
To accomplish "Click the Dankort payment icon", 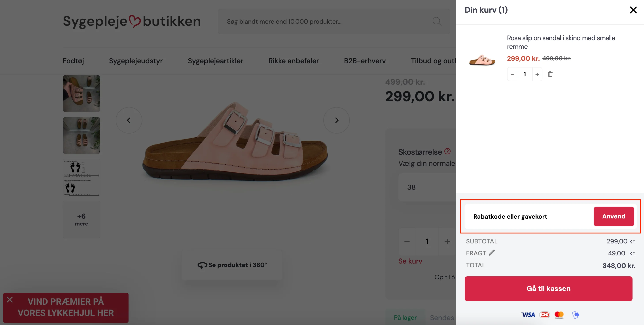I will coord(545,315).
